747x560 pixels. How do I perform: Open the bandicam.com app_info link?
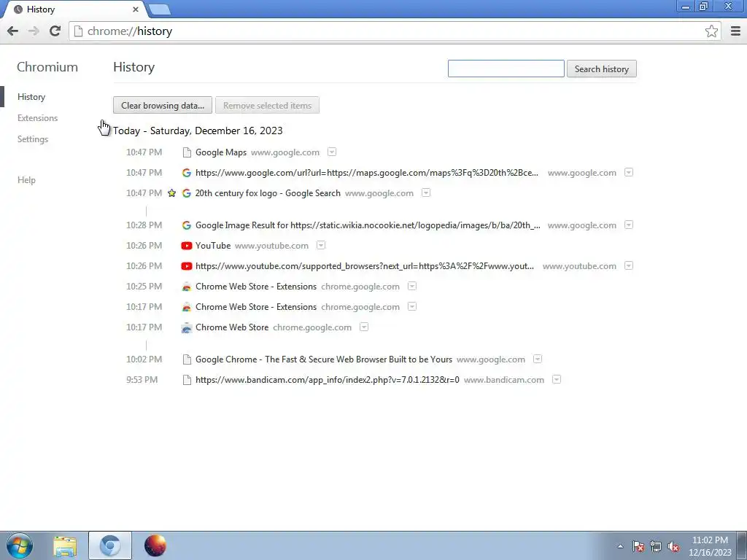[328, 380]
